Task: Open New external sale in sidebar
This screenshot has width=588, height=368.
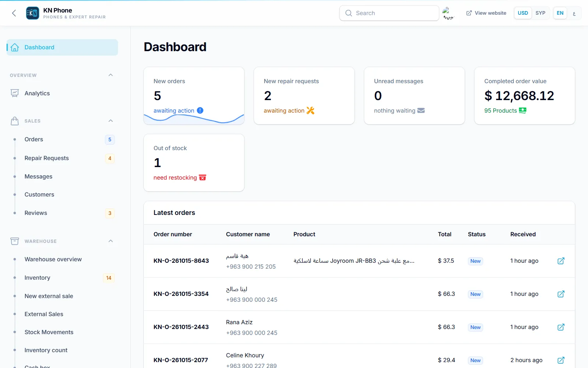Action: tap(62, 296)
